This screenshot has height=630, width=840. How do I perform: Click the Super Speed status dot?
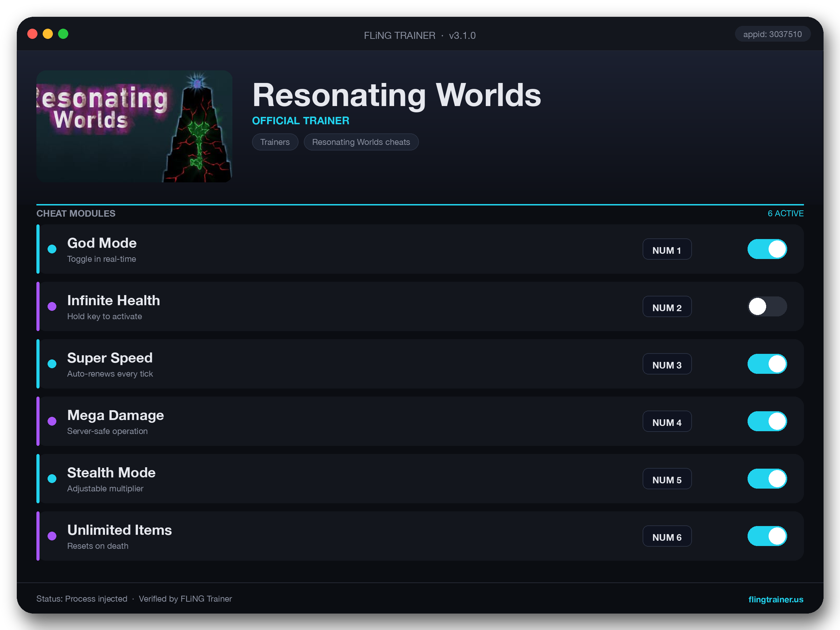point(52,364)
